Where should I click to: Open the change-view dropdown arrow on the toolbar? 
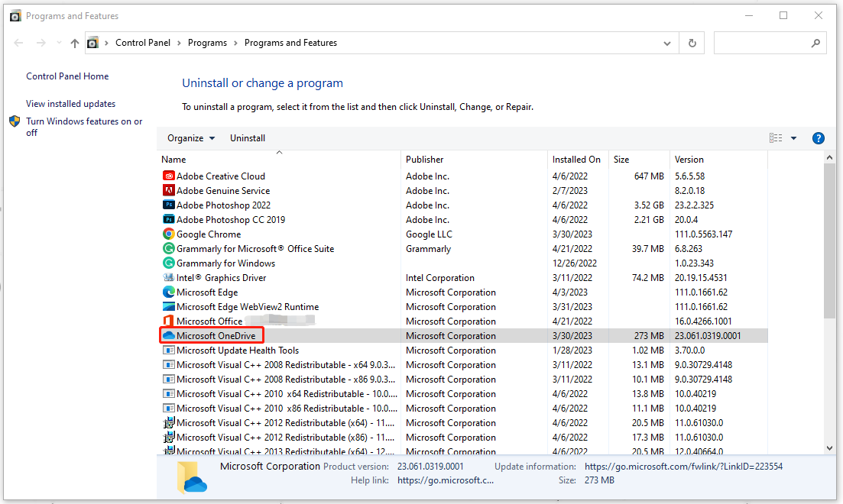[x=793, y=137]
